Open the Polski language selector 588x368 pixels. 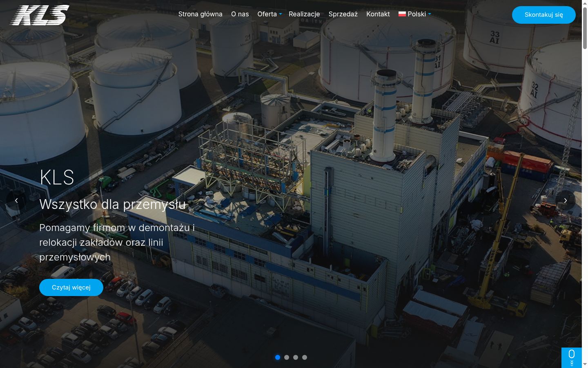[x=415, y=14]
